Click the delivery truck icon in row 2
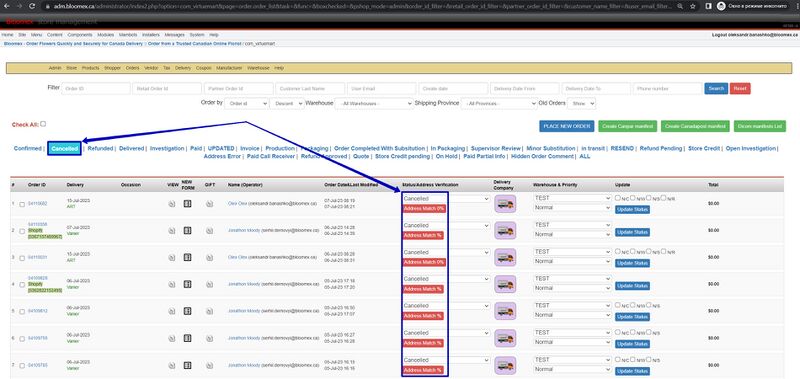 point(505,231)
